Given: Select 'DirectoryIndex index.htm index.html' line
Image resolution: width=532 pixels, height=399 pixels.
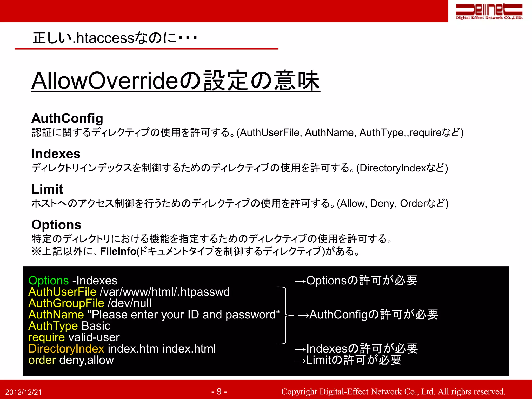Looking at the screenshot, I should point(122,349).
